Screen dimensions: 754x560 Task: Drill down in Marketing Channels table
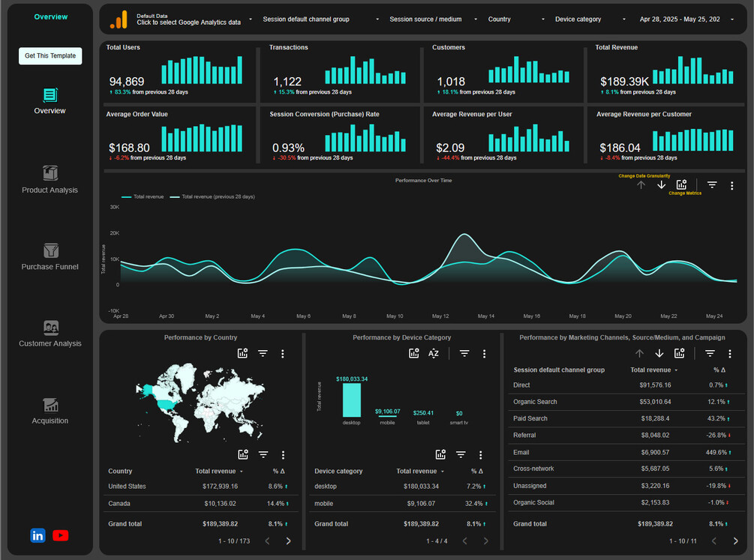click(659, 353)
